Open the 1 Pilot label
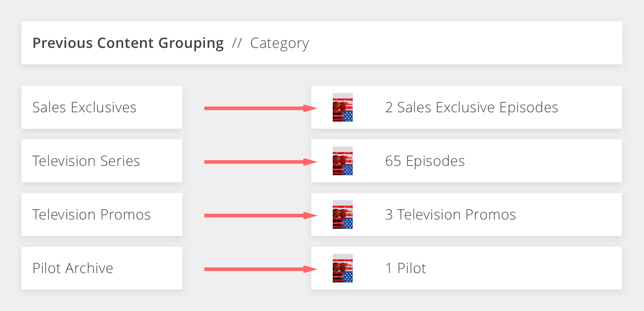 (405, 268)
